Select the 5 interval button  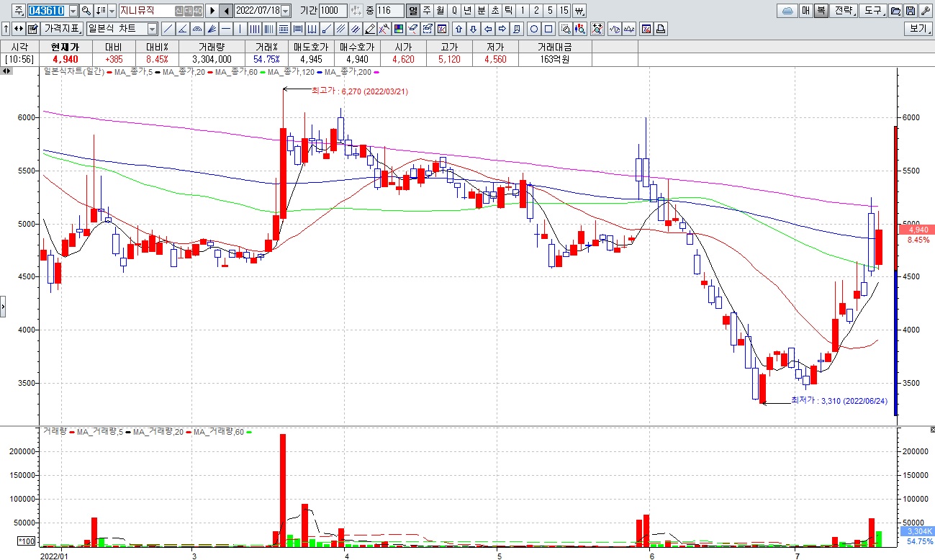(x=550, y=11)
